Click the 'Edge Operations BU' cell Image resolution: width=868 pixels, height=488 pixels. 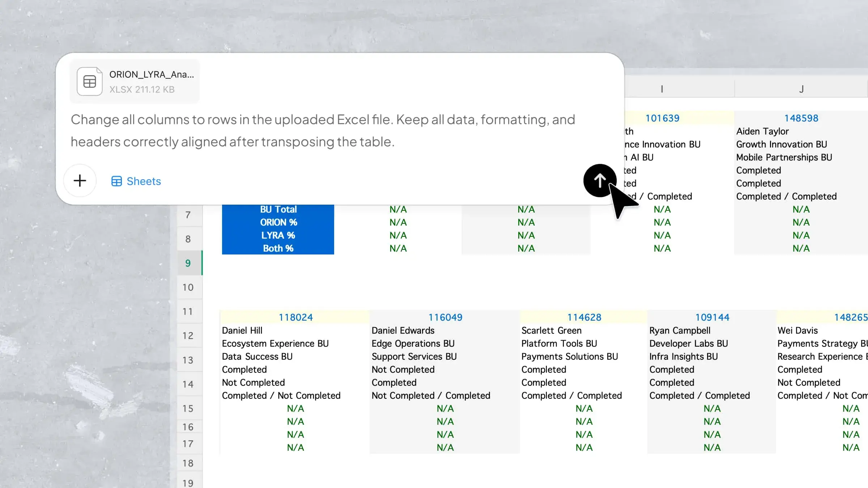pos(413,343)
